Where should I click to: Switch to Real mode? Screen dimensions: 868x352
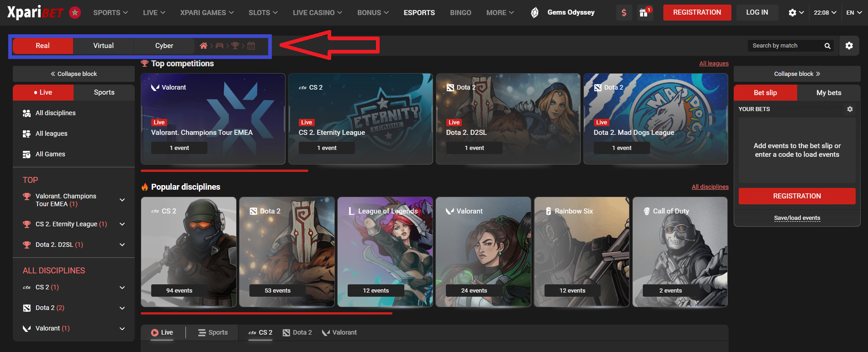[x=42, y=46]
